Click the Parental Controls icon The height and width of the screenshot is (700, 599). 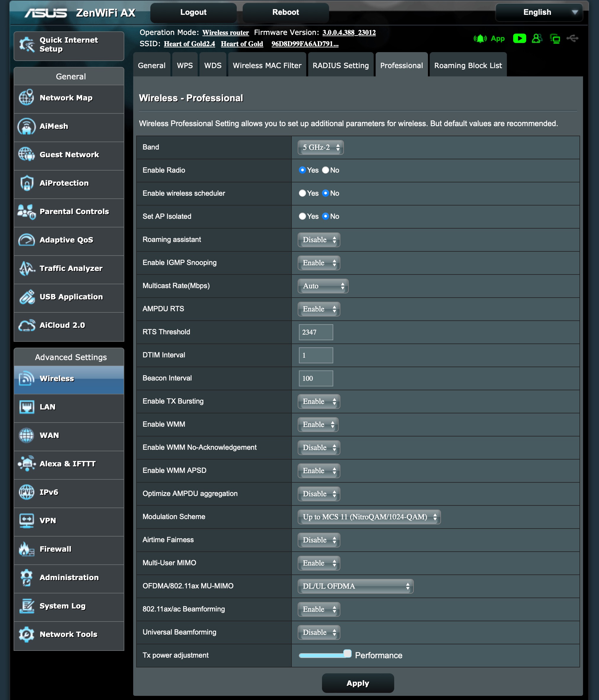coord(26,212)
